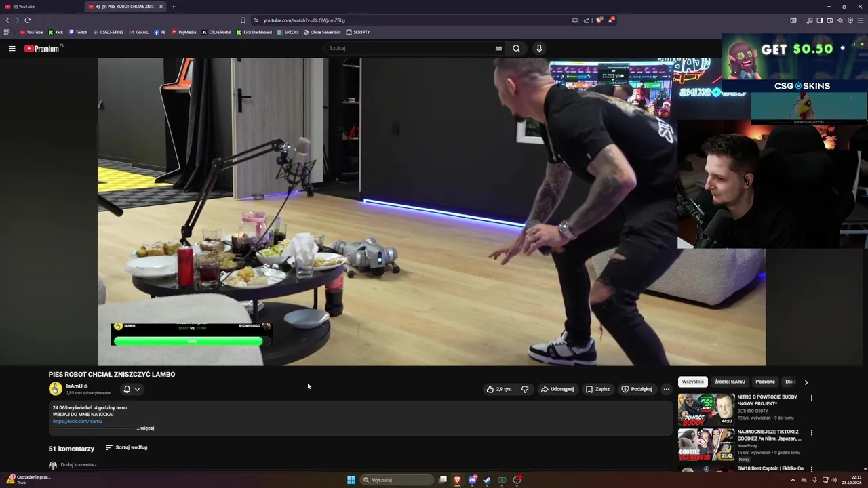Open NAJMOCNIEJSZE TIKTOKI Z GOODIEZ thumbnail
The height and width of the screenshot is (488, 868).
[x=706, y=445]
